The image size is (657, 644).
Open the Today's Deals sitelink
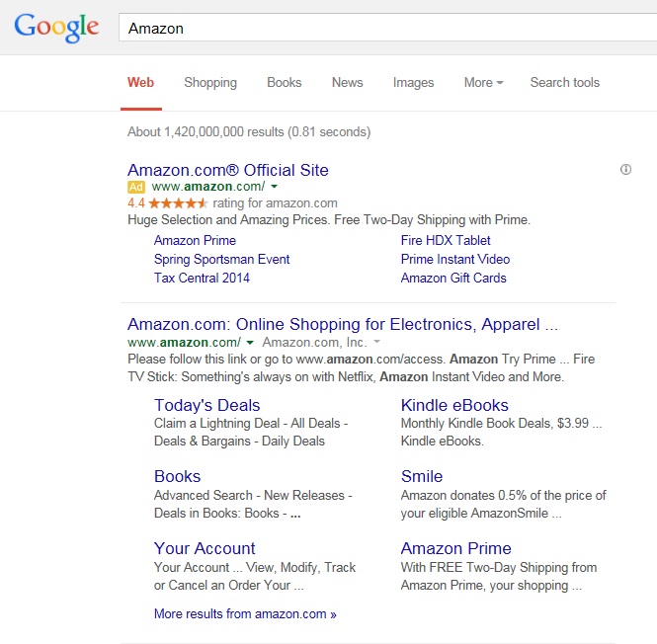coord(207,405)
